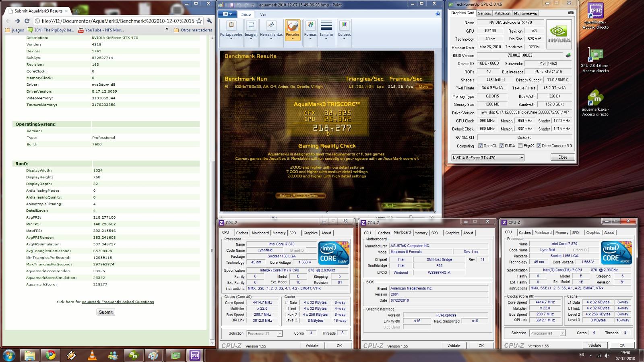Click the NVIDIA logo in GPU-Z

pyautogui.click(x=559, y=35)
